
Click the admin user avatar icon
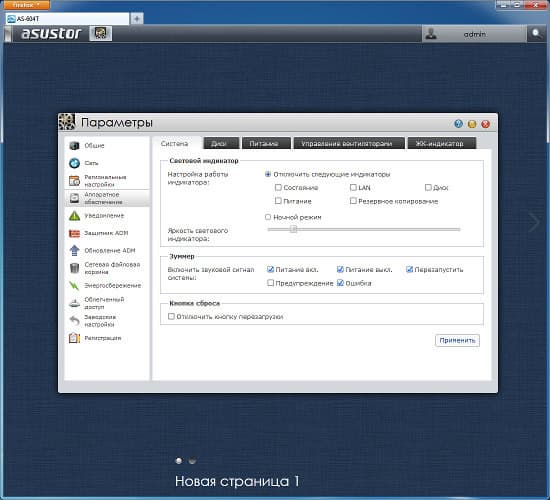tap(431, 34)
